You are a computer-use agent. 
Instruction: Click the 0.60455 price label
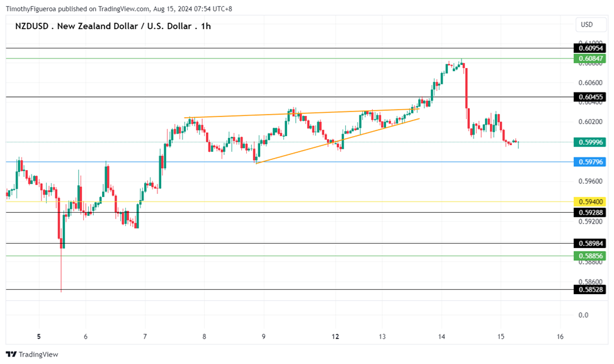click(589, 97)
